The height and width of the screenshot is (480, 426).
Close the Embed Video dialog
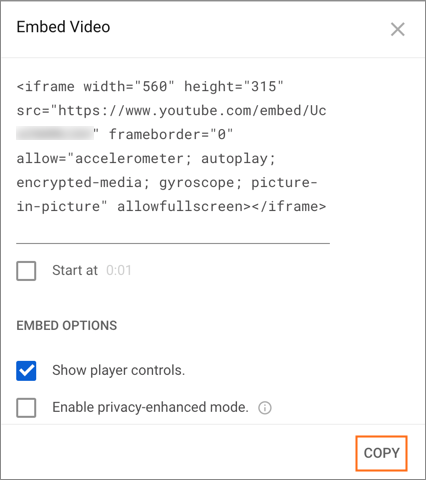point(398,29)
